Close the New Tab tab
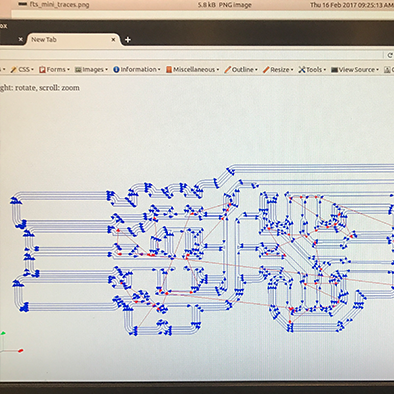 [x=113, y=40]
